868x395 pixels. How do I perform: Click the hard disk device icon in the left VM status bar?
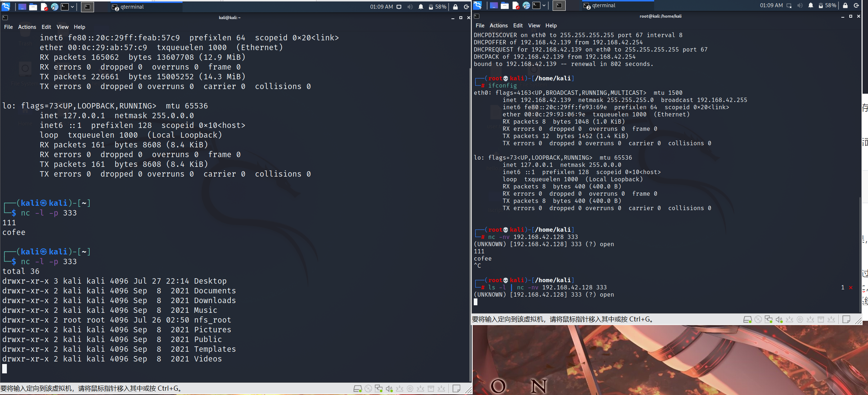[357, 389]
